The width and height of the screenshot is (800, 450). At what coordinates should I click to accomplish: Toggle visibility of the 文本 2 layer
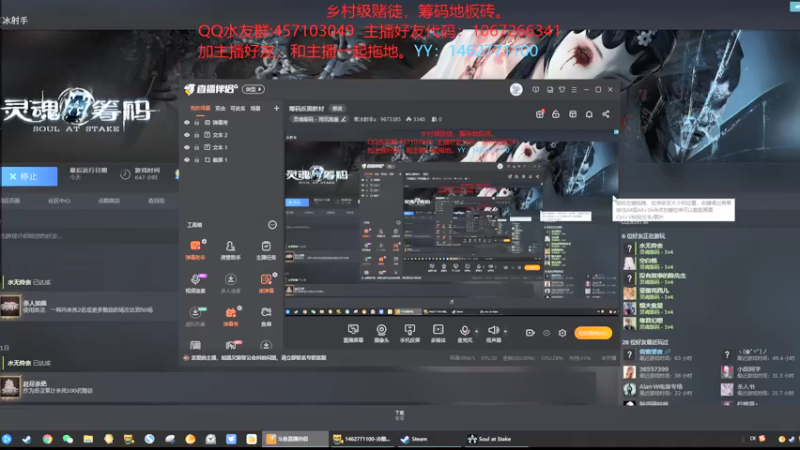coord(187,135)
